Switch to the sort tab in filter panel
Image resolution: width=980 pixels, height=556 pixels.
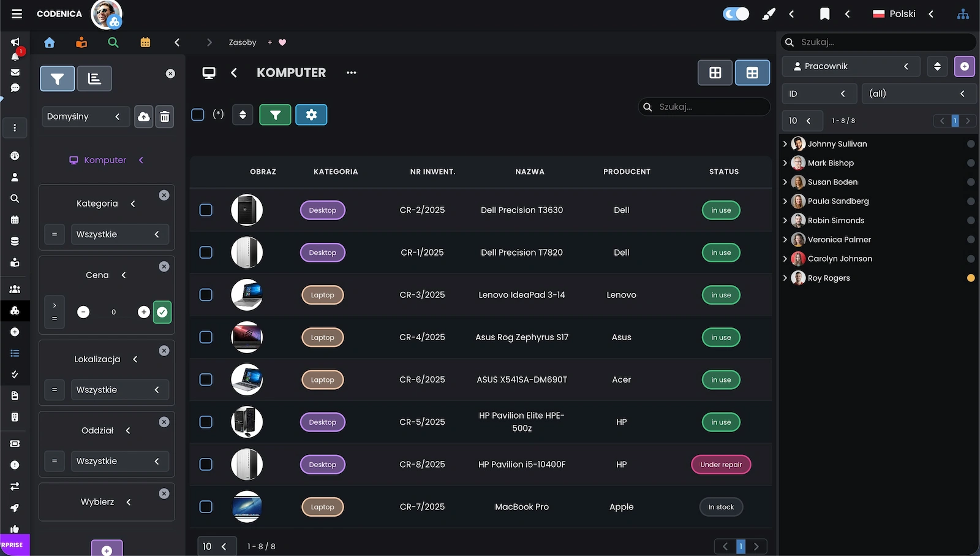[x=94, y=78]
